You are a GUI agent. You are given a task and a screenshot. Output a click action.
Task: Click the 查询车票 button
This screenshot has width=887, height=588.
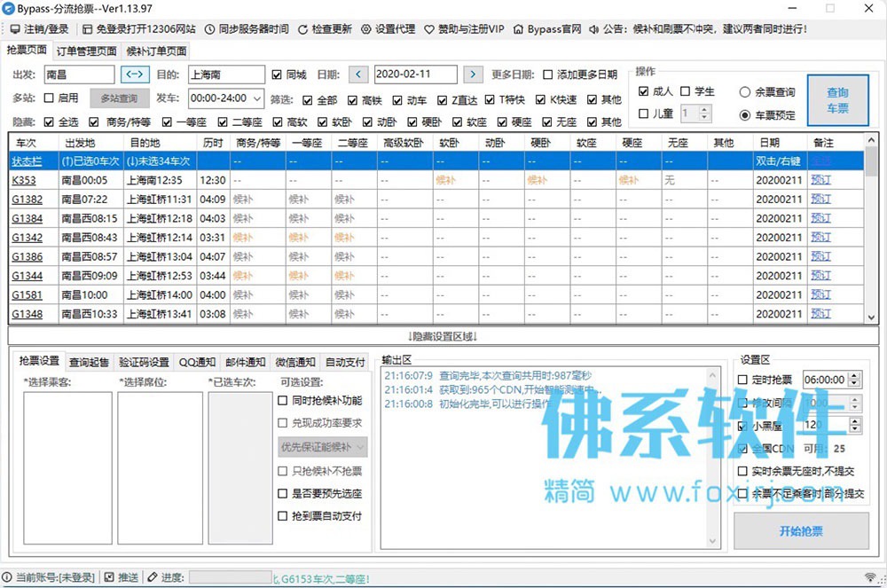click(838, 100)
